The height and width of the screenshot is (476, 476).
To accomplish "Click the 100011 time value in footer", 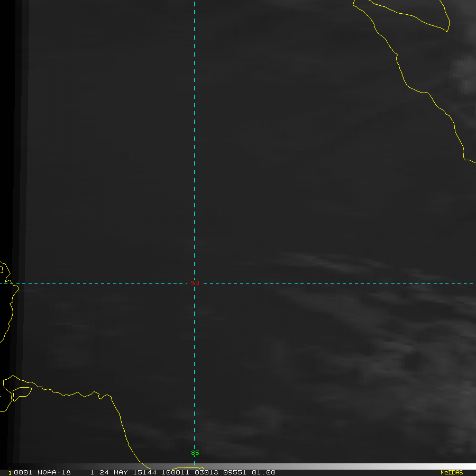I will coord(174,472).
